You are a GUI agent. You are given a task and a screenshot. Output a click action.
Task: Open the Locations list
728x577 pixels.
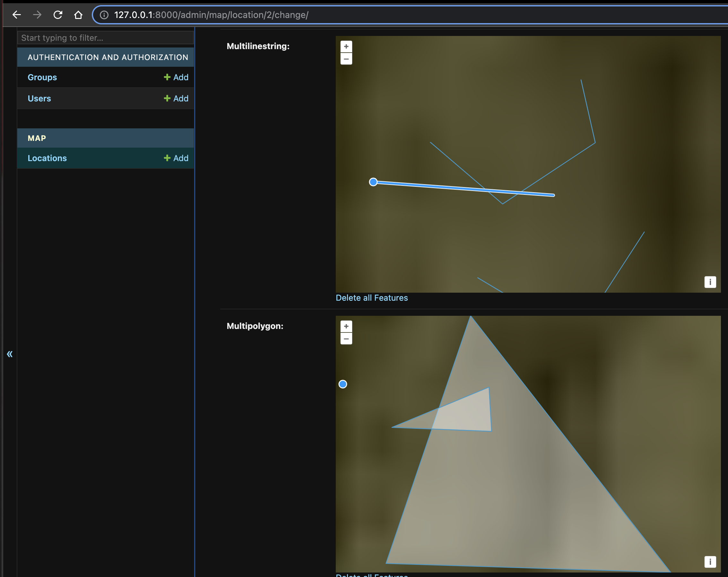[47, 158]
